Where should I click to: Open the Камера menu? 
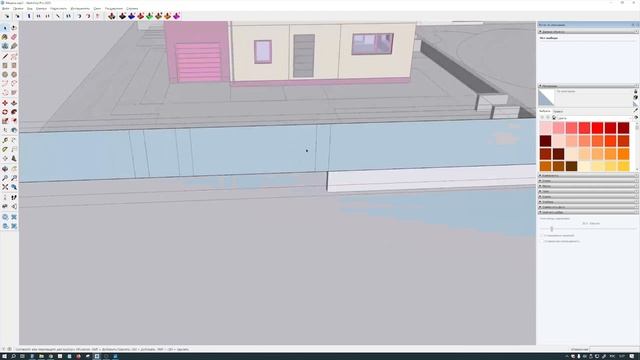click(41, 8)
